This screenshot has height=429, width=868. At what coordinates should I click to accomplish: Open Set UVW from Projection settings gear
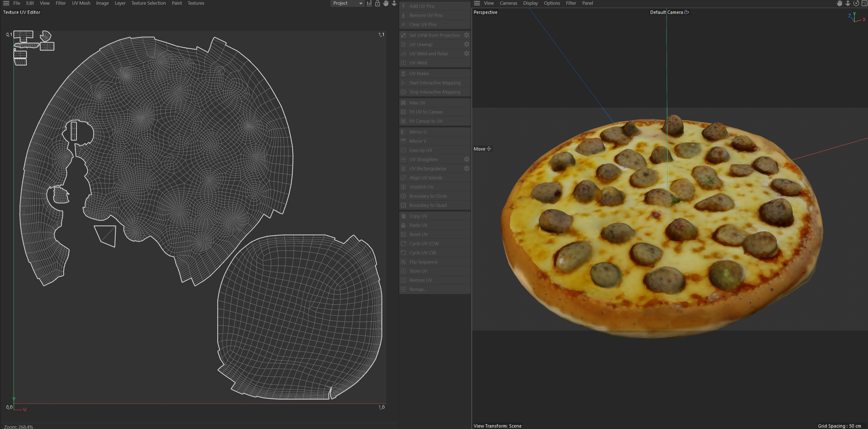click(x=466, y=36)
